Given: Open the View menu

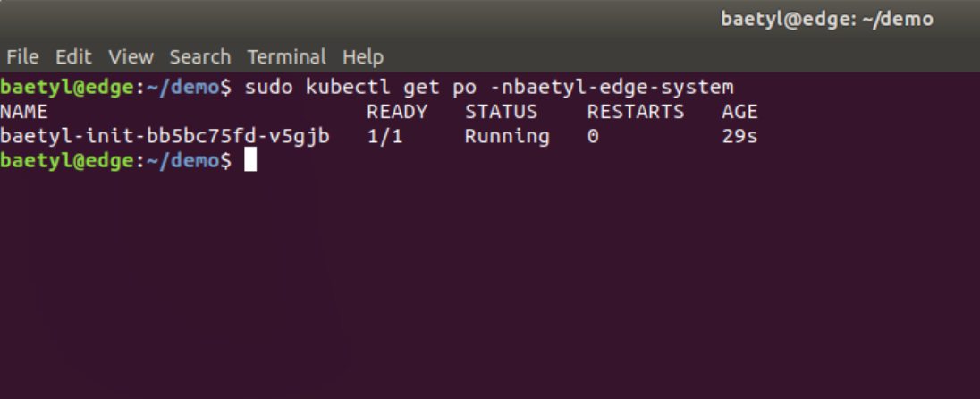Looking at the screenshot, I should click(x=131, y=57).
